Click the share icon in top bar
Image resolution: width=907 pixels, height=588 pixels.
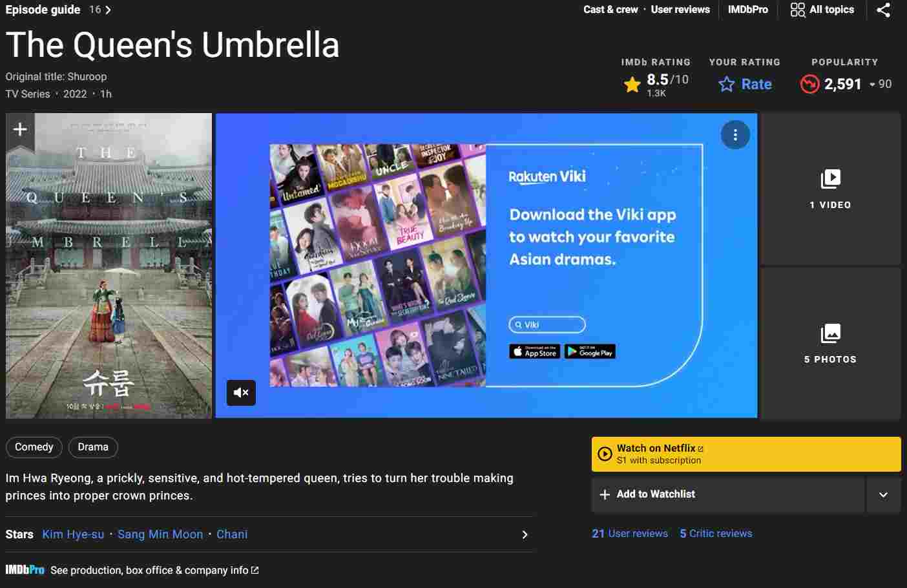click(883, 10)
